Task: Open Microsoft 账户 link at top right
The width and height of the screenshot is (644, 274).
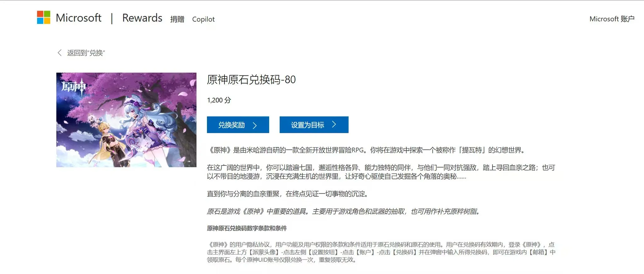Action: click(x=612, y=19)
